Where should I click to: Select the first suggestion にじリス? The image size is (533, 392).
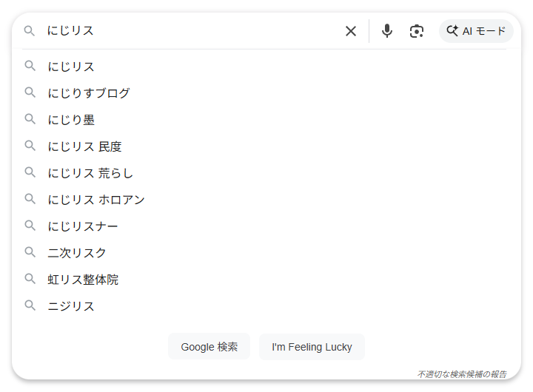click(x=72, y=67)
